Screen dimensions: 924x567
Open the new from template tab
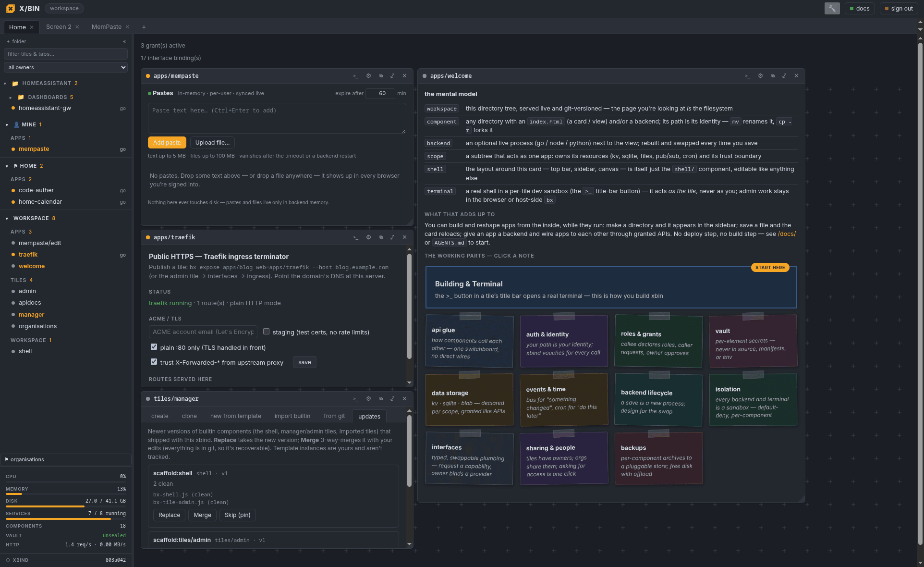pos(236,416)
